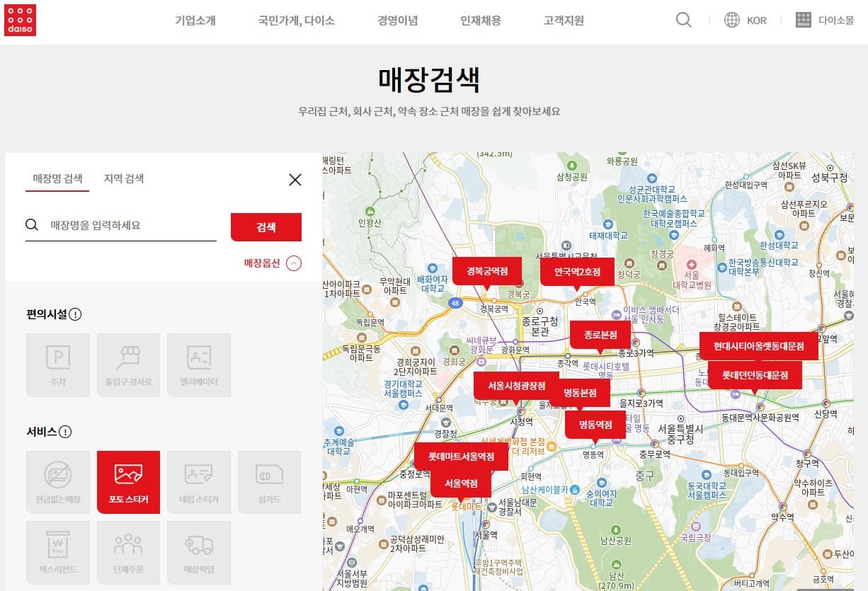Select the 매장픽업 pickup icon
The image size is (868, 591).
[x=199, y=553]
